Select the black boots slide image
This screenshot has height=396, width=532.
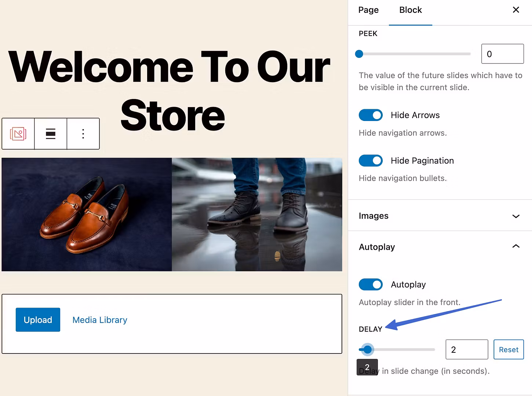pos(257,214)
